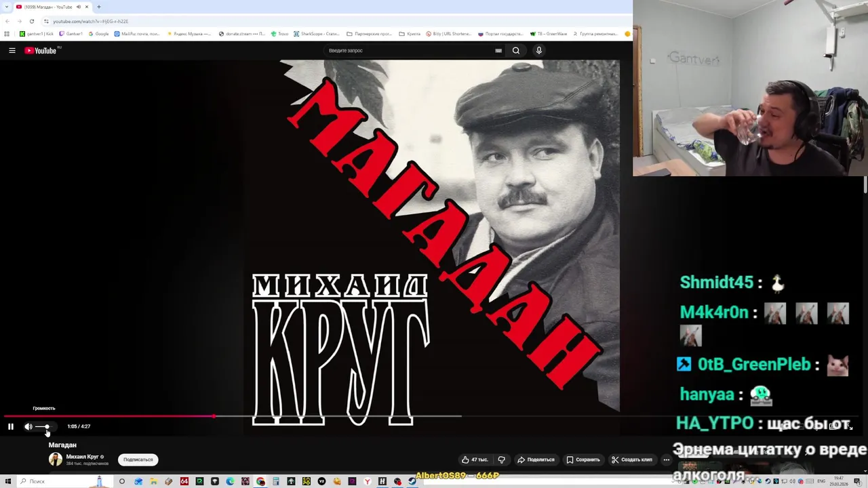The width and height of the screenshot is (868, 488).
Task: Open the gantver1 | Kick bookmark
Action: click(37, 34)
